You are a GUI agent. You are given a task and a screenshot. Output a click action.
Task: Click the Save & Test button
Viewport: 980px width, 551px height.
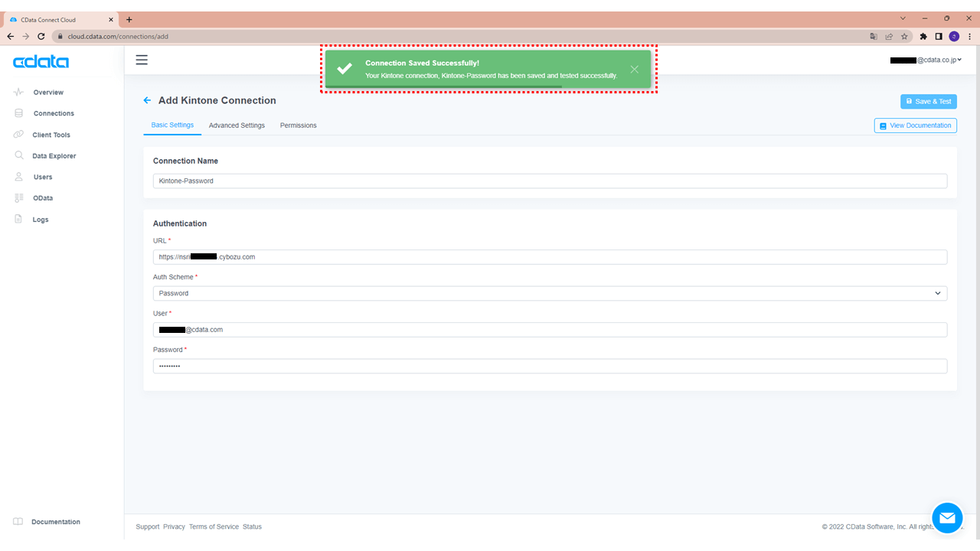click(x=929, y=101)
